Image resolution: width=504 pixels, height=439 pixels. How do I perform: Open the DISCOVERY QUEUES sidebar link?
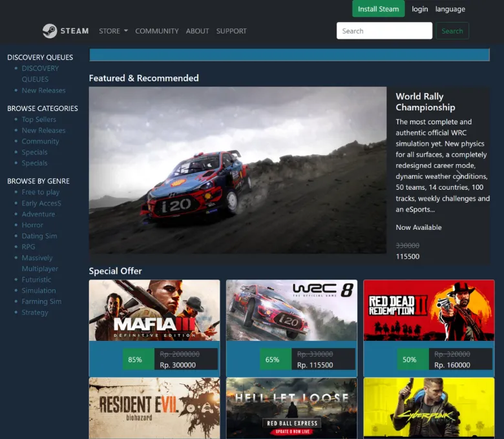coord(40,74)
